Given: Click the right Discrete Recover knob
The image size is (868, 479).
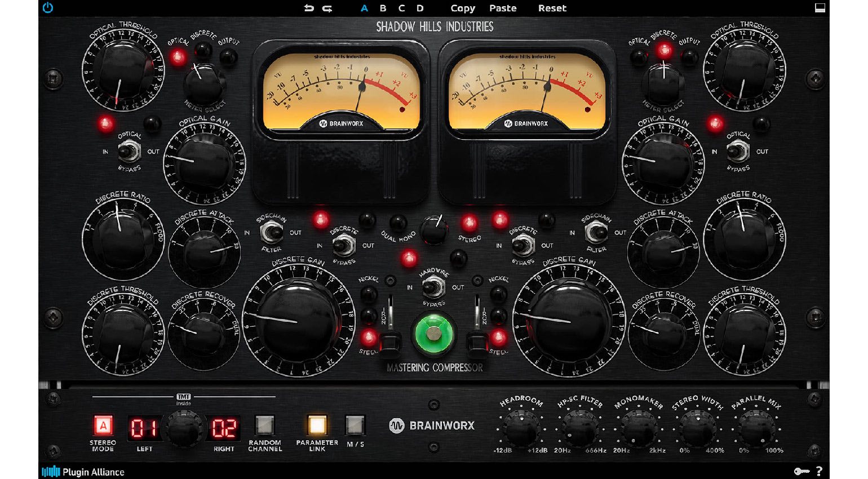Looking at the screenshot, I should click(x=663, y=334).
